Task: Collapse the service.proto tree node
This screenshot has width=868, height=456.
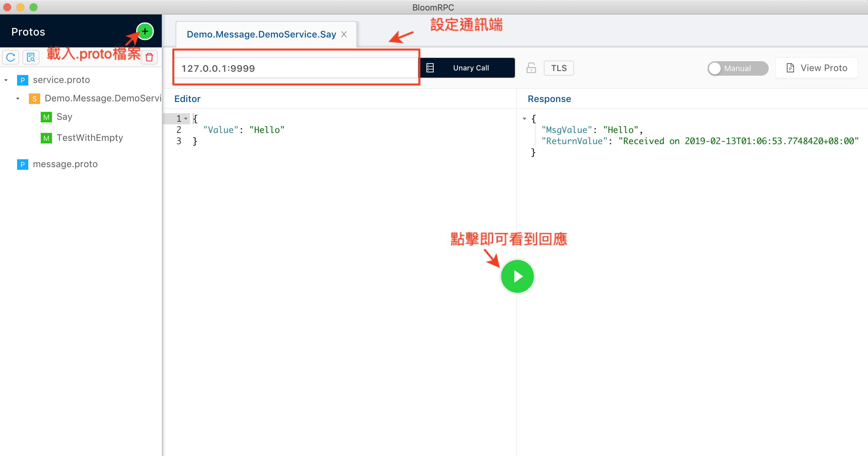Action: click(x=6, y=80)
